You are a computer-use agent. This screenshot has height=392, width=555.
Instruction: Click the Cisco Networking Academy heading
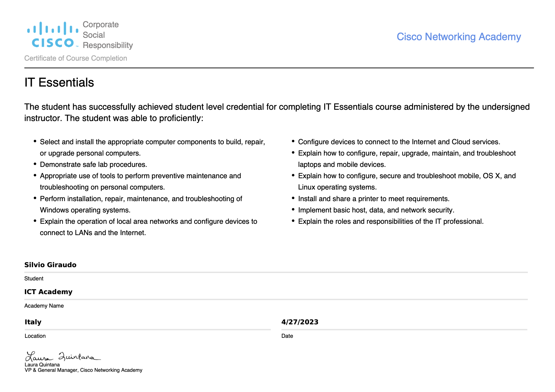[459, 37]
